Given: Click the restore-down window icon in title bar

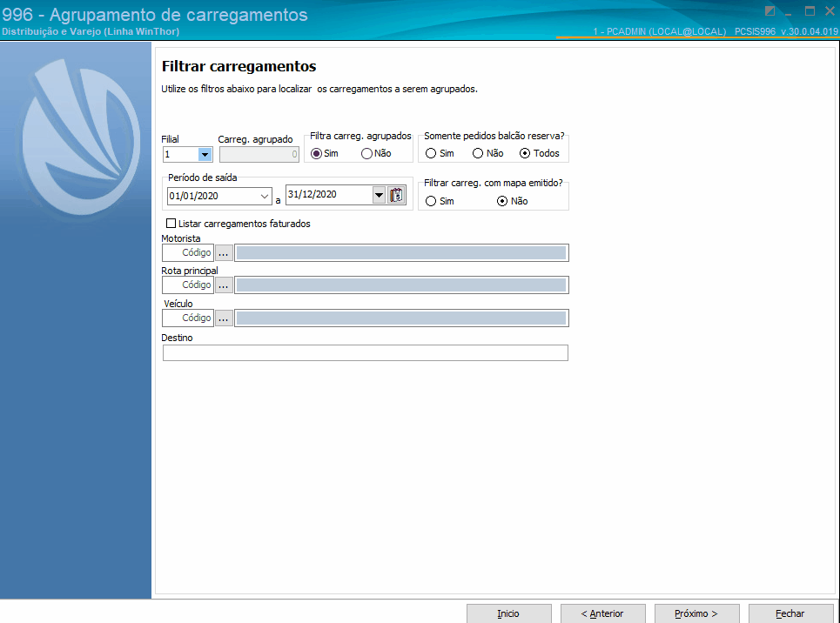Looking at the screenshot, I should click(769, 11).
